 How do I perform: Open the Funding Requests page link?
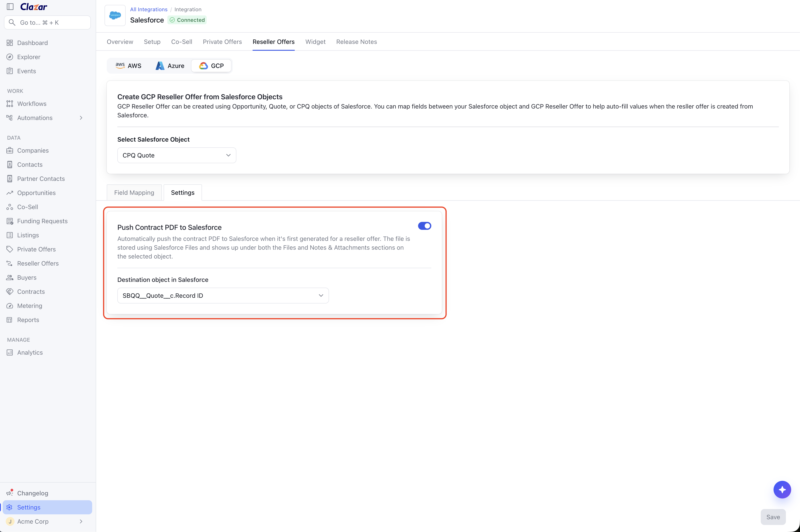[x=42, y=221]
